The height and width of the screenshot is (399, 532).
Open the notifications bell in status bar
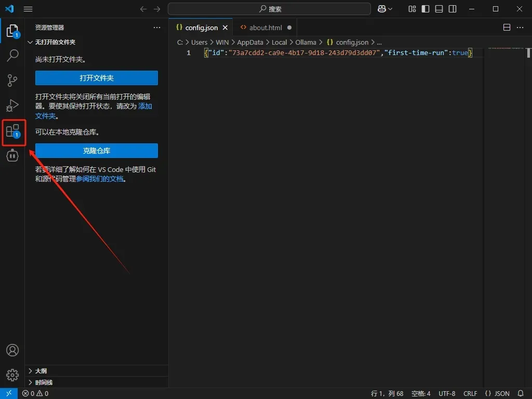[521, 393]
